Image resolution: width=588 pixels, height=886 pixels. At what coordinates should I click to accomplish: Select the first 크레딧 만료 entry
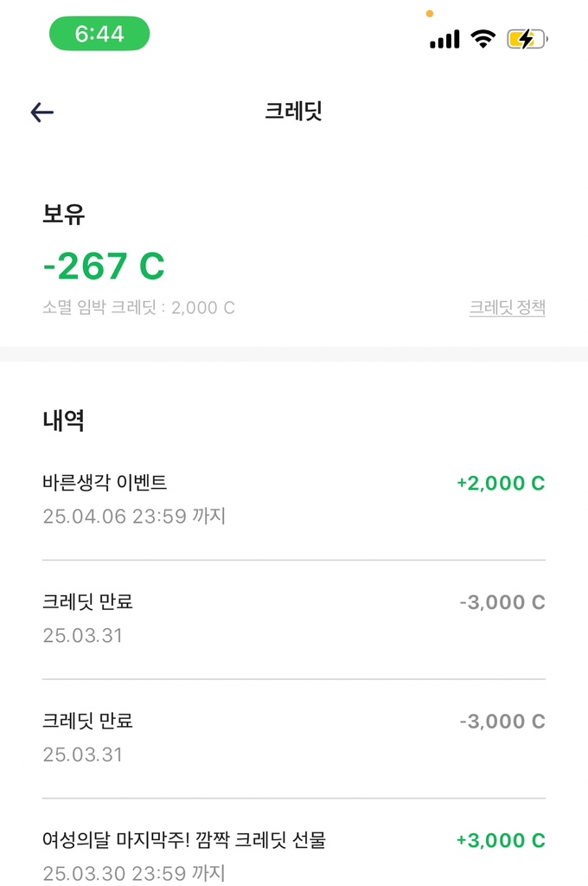[87, 602]
